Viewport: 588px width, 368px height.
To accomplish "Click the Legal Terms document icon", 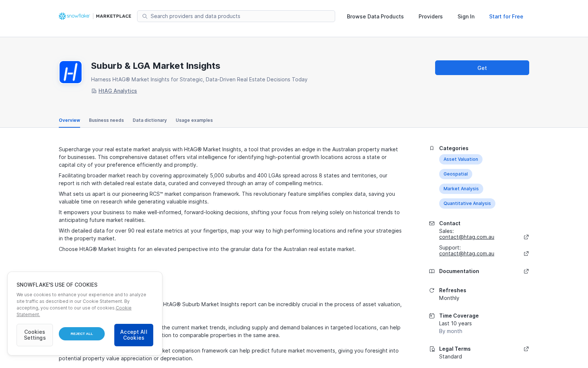I will [x=432, y=349].
